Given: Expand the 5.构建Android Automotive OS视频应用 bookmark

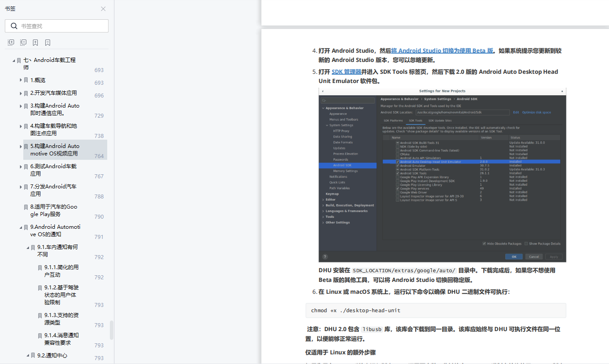Looking at the screenshot, I should point(21,146).
